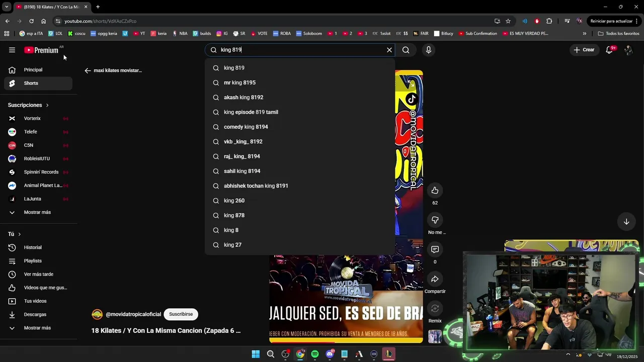644x362 pixels.
Task: Select suggestion 'king 260'
Action: tap(300, 201)
